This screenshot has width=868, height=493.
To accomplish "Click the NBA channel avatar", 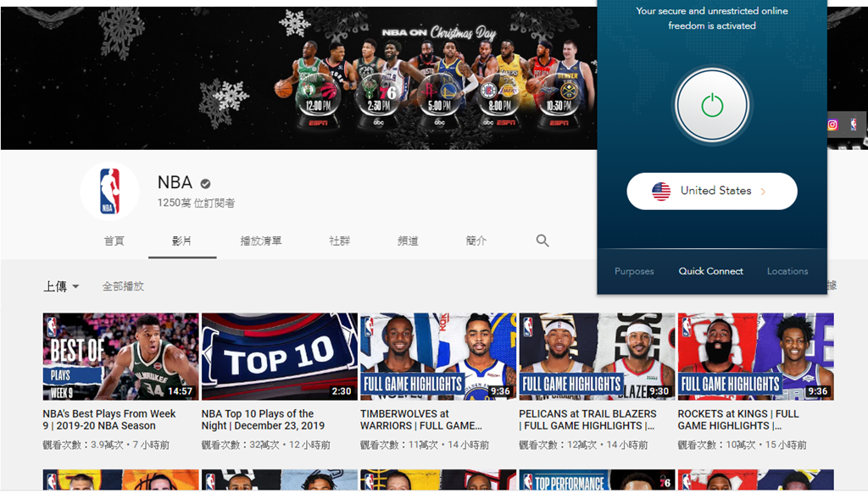I will coord(110,191).
